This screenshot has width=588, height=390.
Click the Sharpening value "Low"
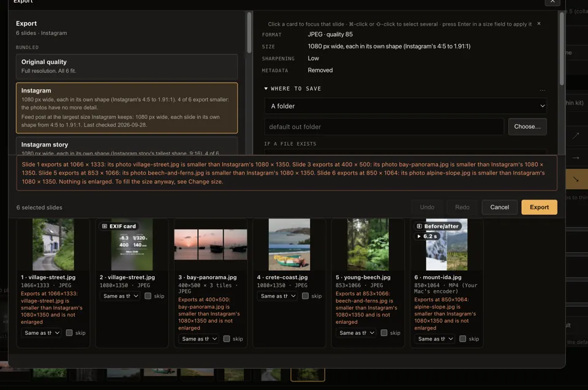tap(314, 59)
